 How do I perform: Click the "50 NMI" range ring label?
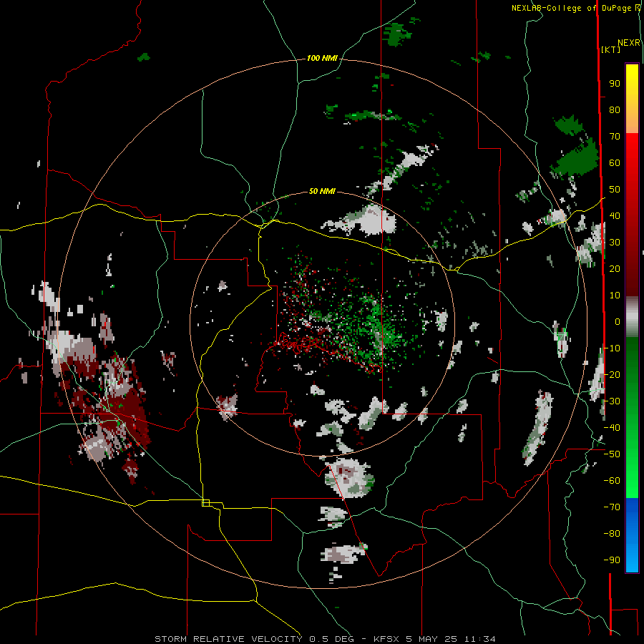point(322,191)
